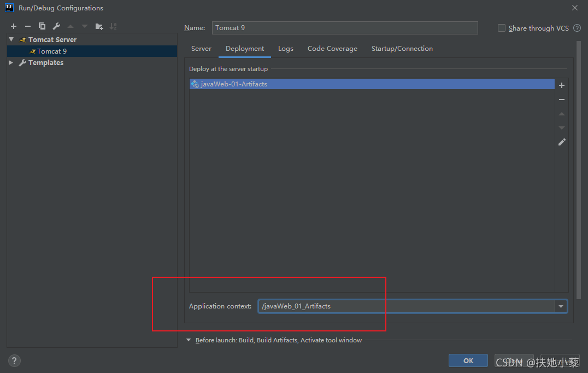Viewport: 588px width, 373px height.
Task: Click the Name field containing Tomcat 9
Action: (345, 28)
